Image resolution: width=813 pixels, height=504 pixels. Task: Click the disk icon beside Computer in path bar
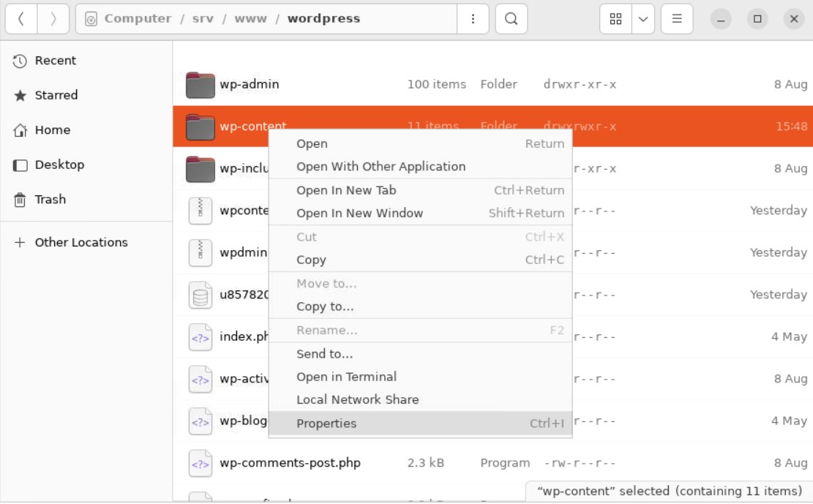91,19
